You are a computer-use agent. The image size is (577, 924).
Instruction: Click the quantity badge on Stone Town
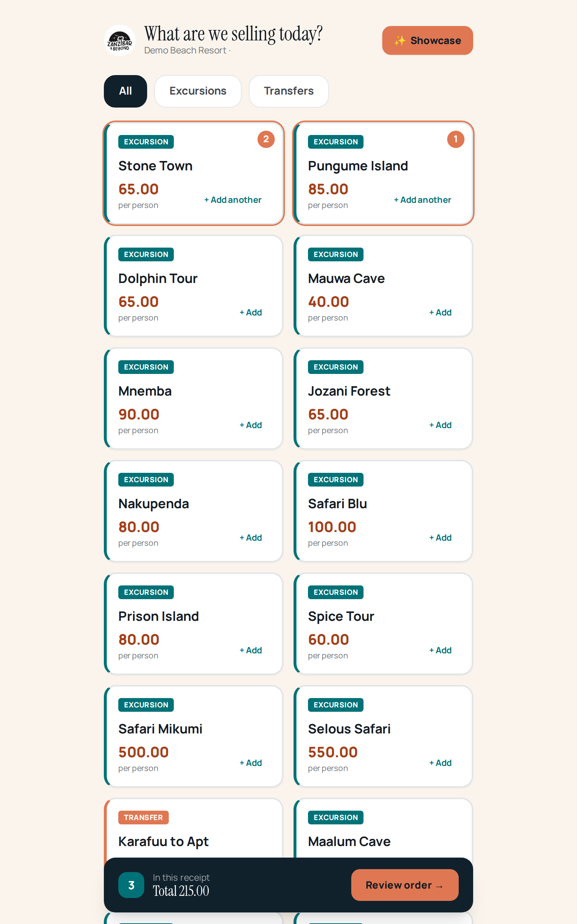(x=266, y=139)
